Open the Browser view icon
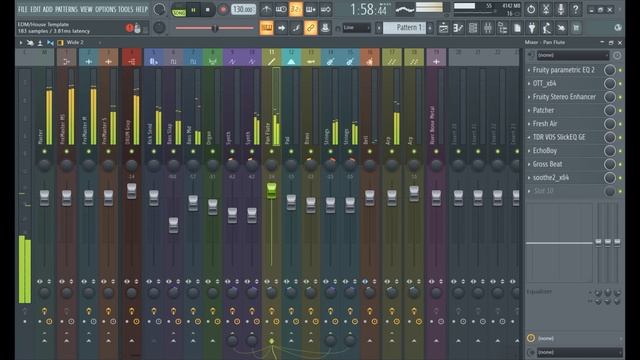The image size is (640, 360). [502, 28]
